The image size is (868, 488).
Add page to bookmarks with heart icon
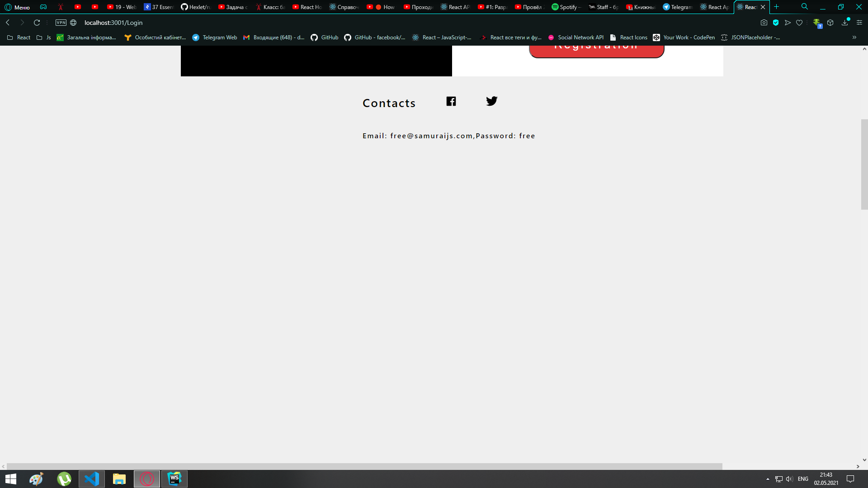point(799,23)
